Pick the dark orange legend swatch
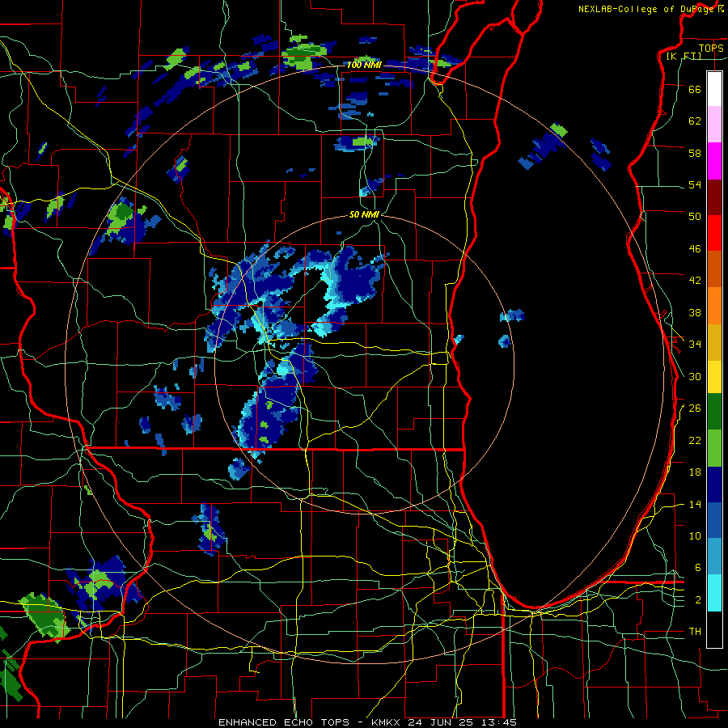The width and height of the screenshot is (728, 728). [714, 269]
